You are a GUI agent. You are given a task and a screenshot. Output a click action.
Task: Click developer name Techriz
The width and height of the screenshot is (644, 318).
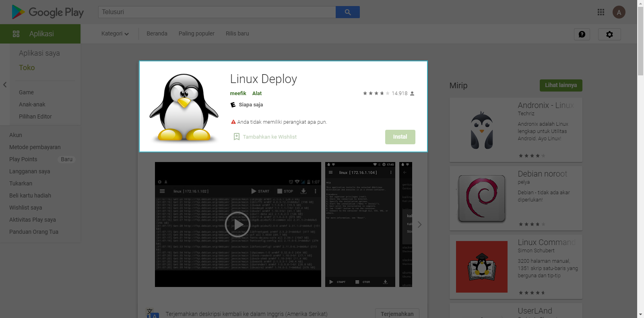pyautogui.click(x=526, y=114)
